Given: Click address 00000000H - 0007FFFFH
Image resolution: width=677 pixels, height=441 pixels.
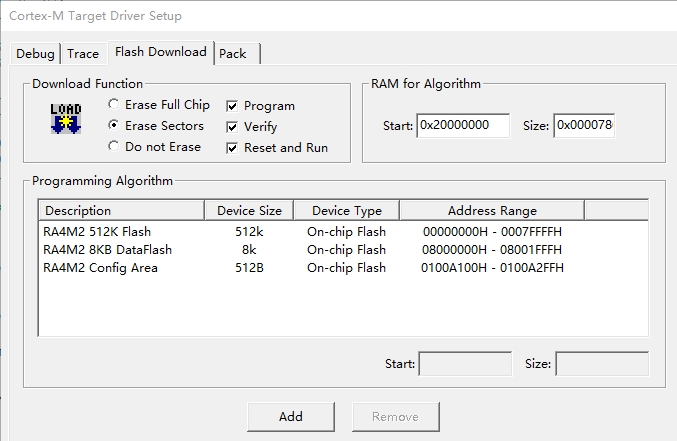Looking at the screenshot, I should 492,232.
